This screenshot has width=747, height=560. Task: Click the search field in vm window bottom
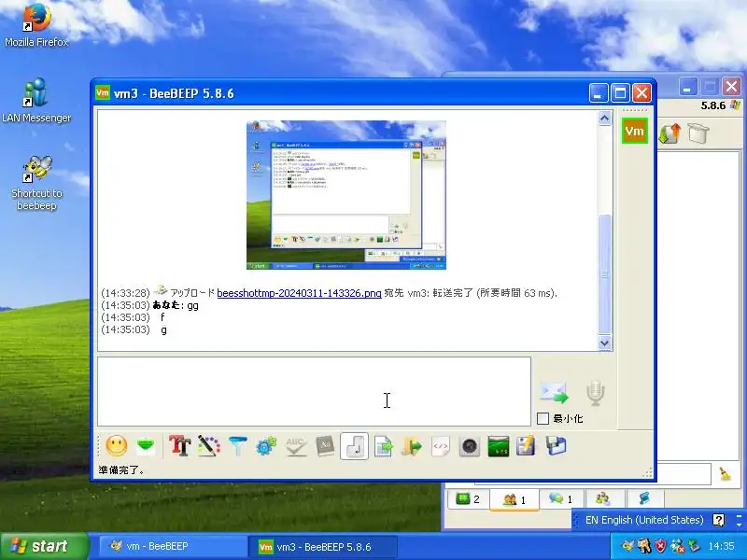(592, 473)
